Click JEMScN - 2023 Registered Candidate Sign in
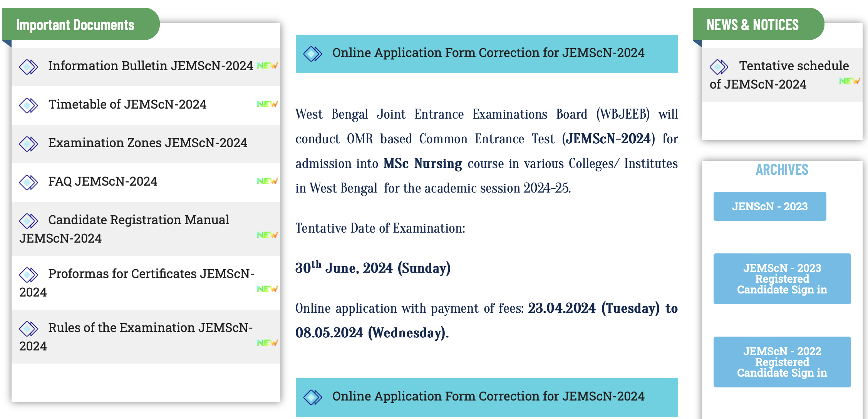 pyautogui.click(x=782, y=279)
